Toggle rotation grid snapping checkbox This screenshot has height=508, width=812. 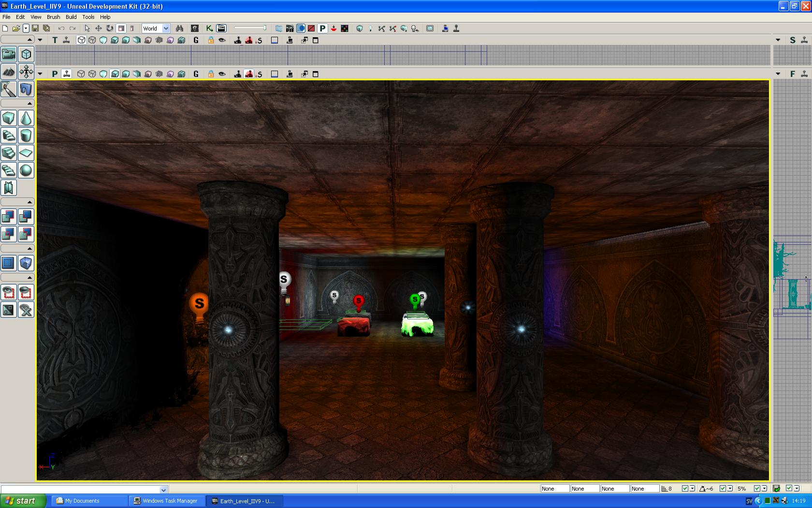click(722, 489)
